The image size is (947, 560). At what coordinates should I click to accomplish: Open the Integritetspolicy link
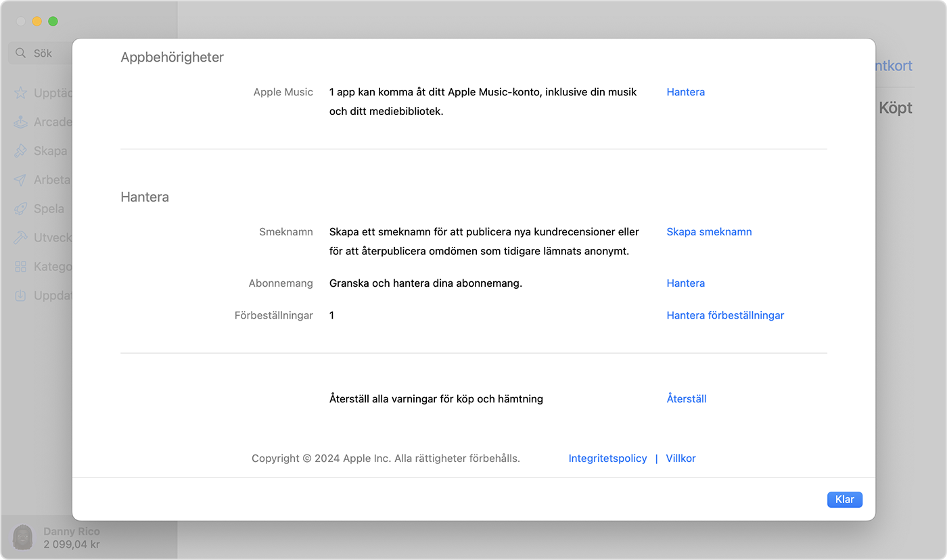[607, 459]
